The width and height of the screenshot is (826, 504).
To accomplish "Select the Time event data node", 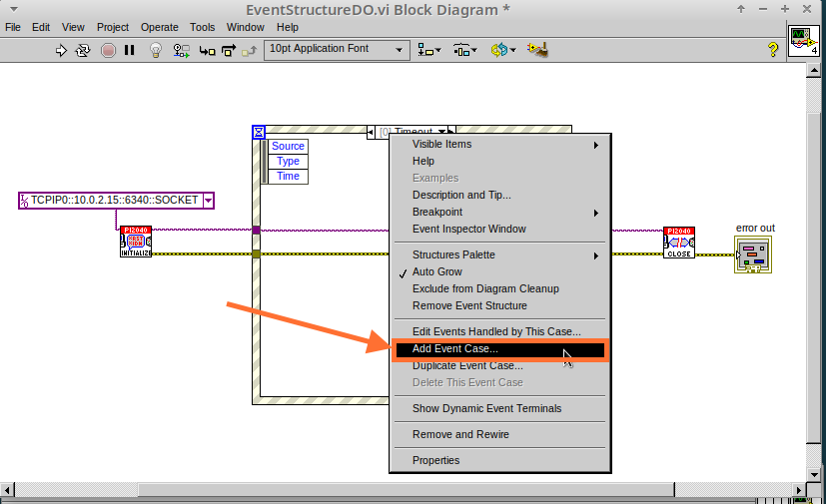I will click(x=288, y=176).
